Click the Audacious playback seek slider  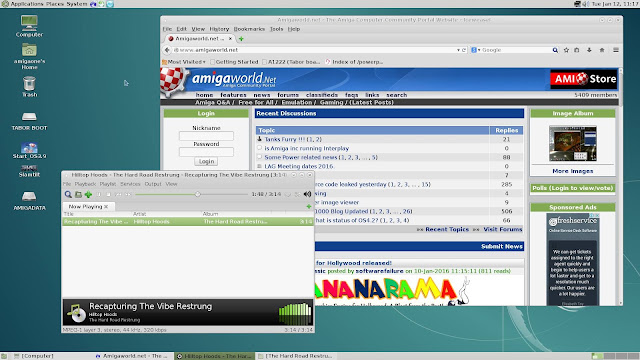[192, 194]
